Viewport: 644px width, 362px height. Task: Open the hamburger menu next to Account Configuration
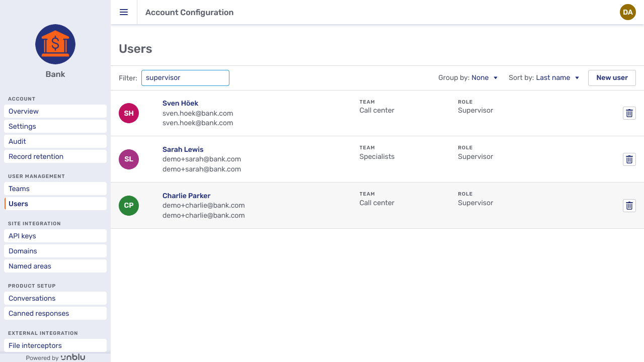click(x=123, y=12)
